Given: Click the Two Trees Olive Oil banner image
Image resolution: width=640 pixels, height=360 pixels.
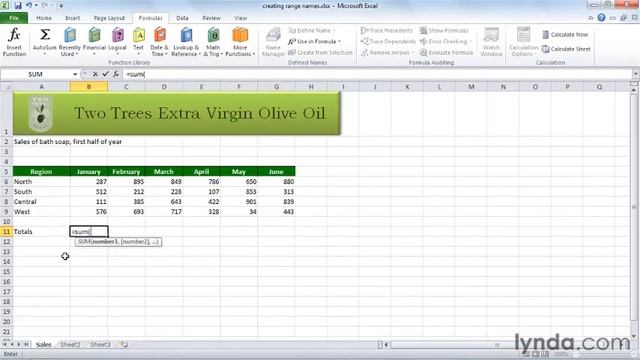Looking at the screenshot, I should [176, 113].
